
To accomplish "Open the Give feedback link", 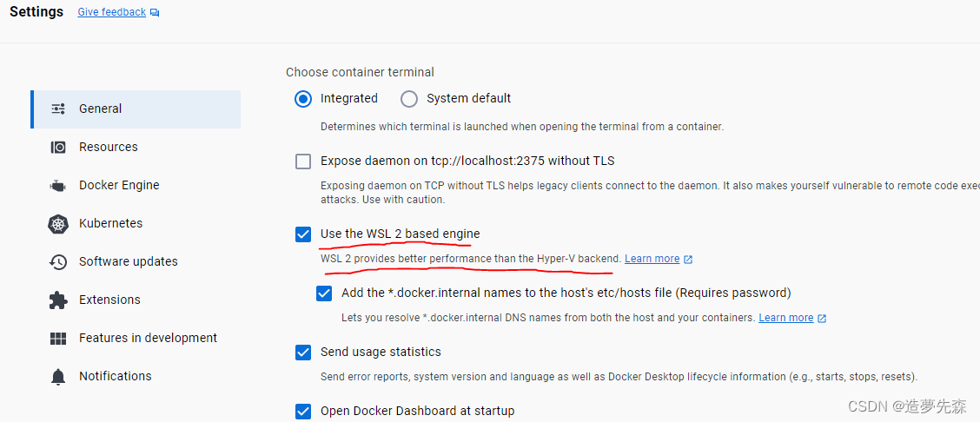I will tap(111, 13).
